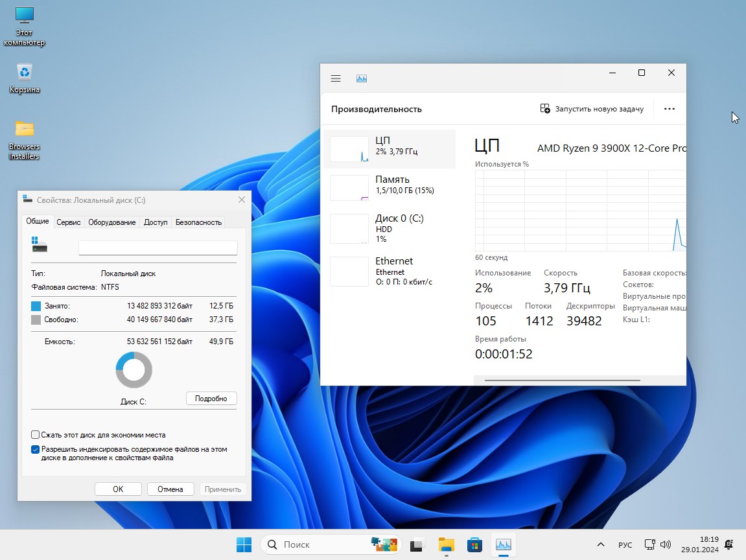Switch to the Сервис tab

(68, 222)
